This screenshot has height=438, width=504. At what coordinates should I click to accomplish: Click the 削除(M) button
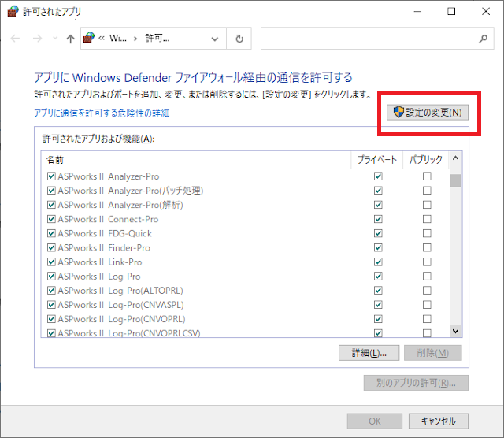pos(432,353)
